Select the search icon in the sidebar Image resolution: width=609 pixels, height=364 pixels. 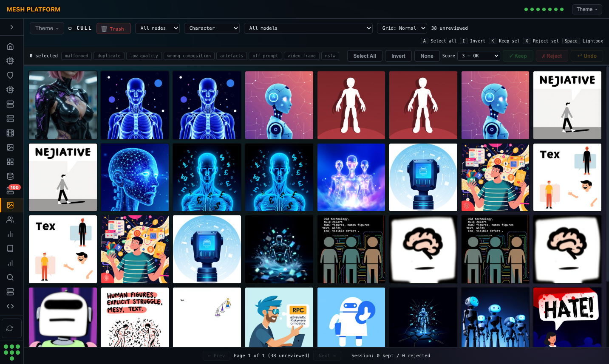point(10,277)
